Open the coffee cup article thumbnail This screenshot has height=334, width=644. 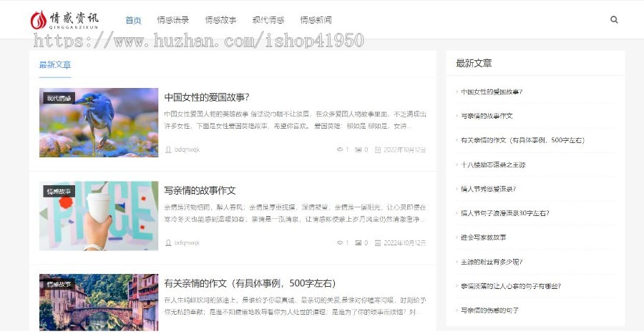tap(99, 215)
